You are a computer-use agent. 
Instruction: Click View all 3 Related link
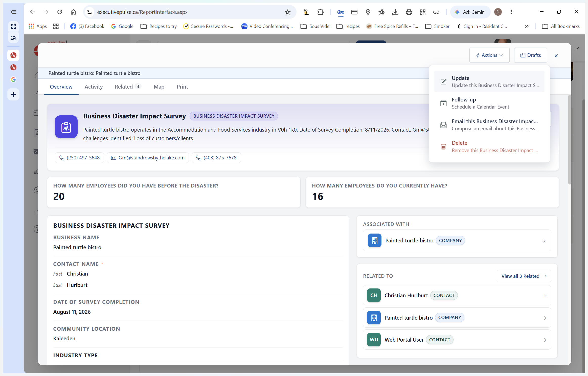[x=524, y=276]
